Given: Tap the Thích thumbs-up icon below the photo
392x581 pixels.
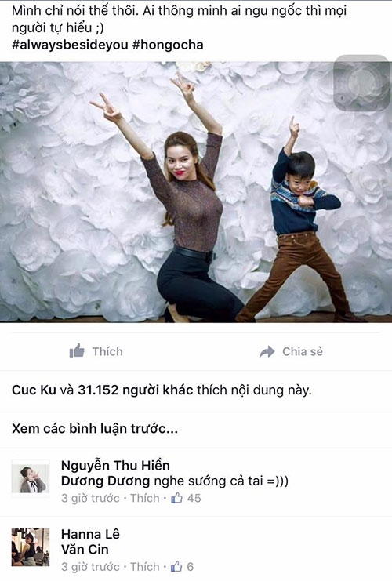Looking at the screenshot, I should (x=77, y=350).
